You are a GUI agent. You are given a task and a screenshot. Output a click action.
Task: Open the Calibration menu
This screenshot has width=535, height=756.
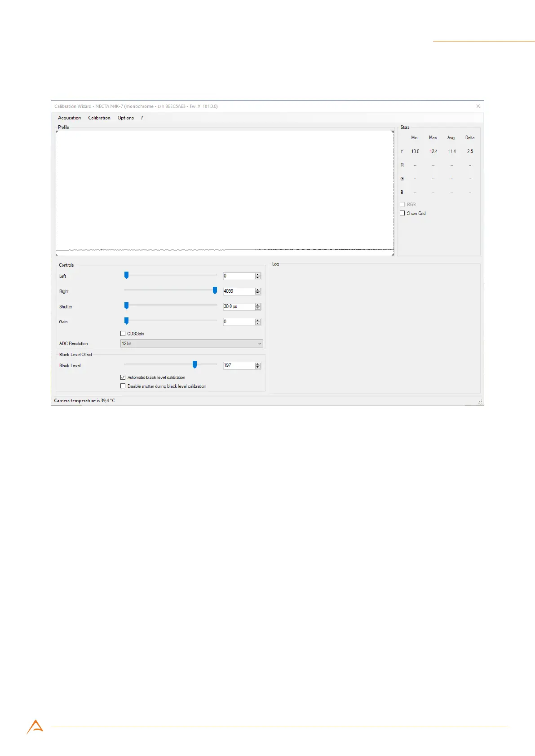click(99, 118)
